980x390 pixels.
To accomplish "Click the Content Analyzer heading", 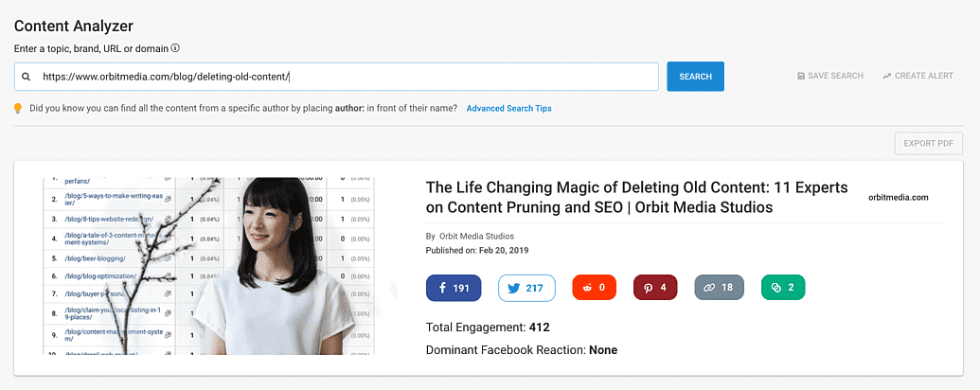I will point(73,27).
